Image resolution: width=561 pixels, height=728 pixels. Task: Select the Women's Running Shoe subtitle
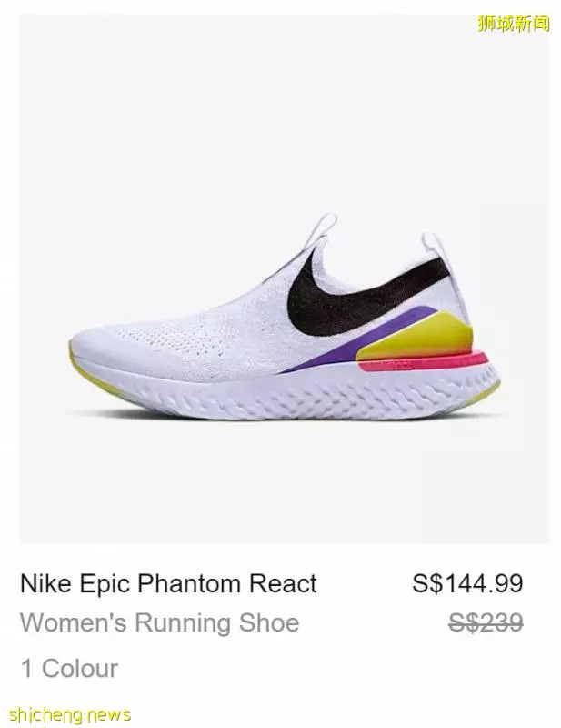(160, 622)
